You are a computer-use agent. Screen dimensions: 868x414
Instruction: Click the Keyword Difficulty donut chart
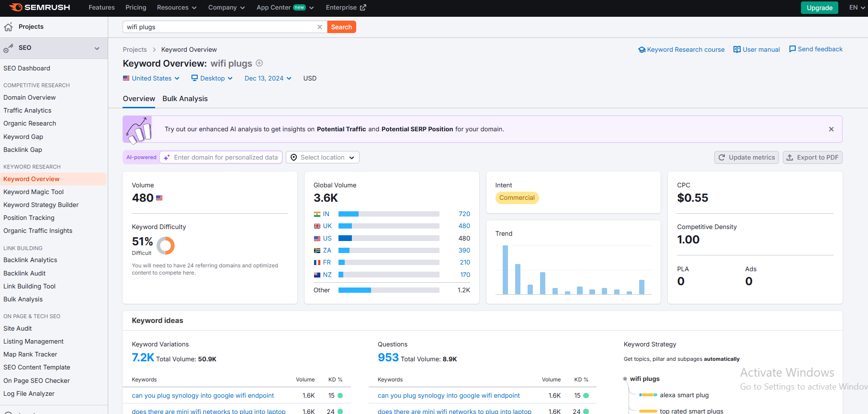pyautogui.click(x=166, y=246)
